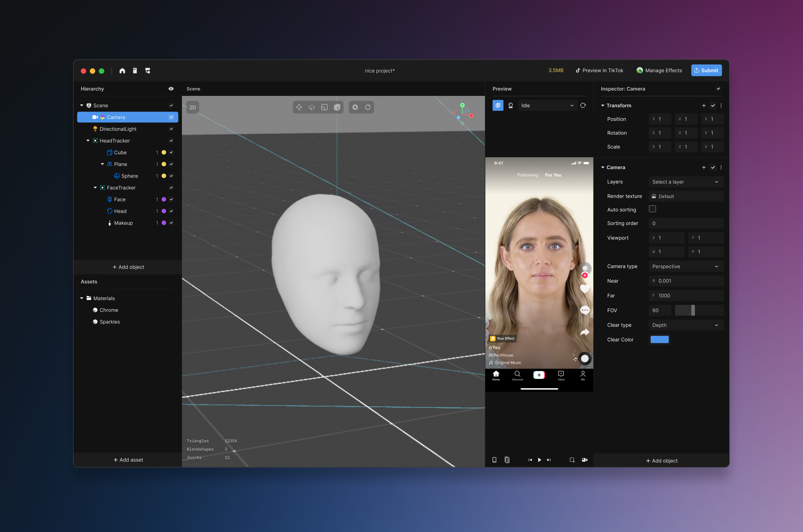The height and width of the screenshot is (532, 803).
Task: Open the document icon next to Home
Action: point(135,71)
